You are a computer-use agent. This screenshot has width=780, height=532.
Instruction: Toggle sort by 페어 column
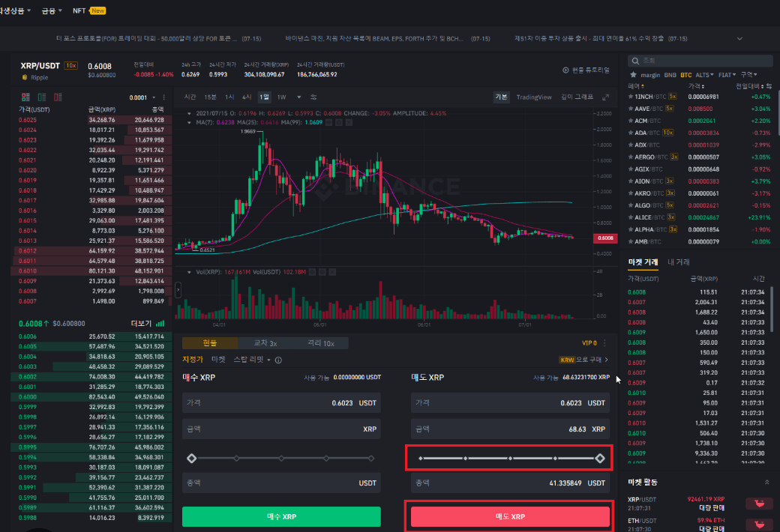pos(636,86)
